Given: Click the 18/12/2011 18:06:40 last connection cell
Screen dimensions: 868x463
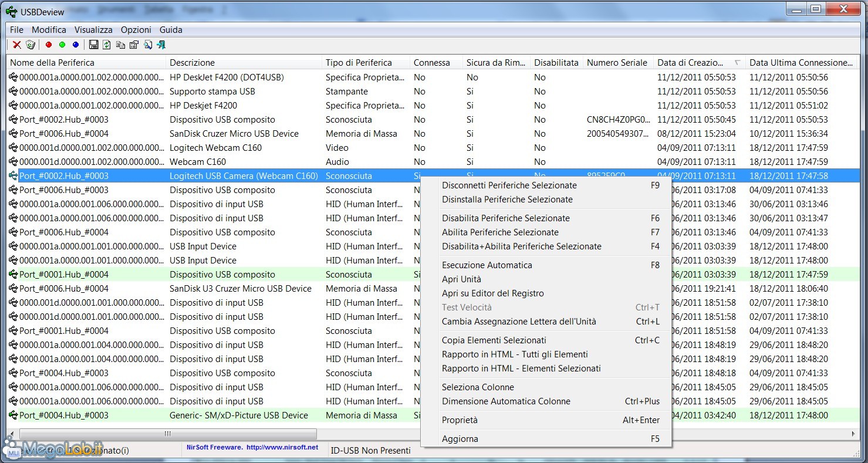Looking at the screenshot, I should point(789,289).
